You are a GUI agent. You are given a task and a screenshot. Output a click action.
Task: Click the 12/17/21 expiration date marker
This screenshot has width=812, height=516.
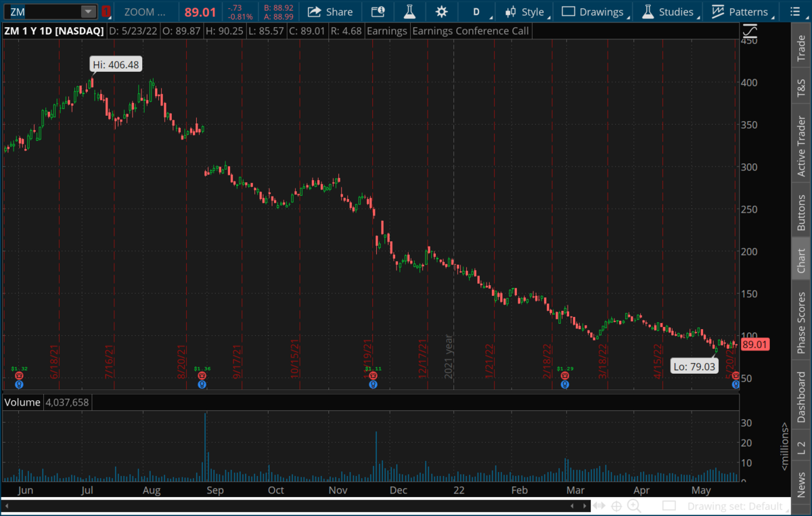coord(422,359)
